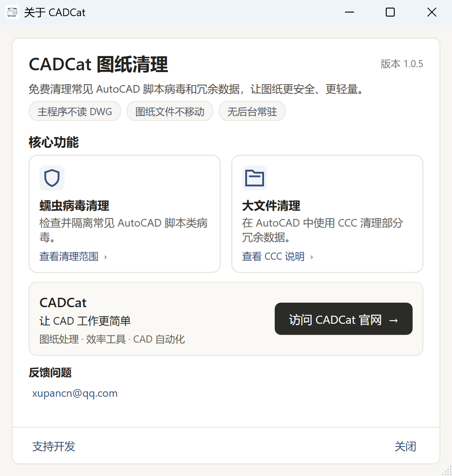Click the 图纸文件不移动 tag
Screen dimensions: 452x476
pos(170,111)
